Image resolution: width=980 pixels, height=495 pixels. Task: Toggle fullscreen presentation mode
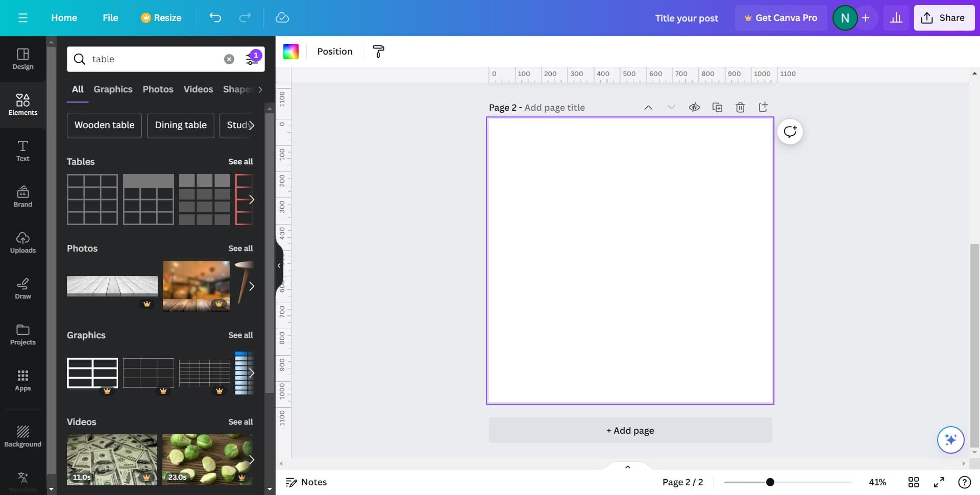click(x=939, y=482)
